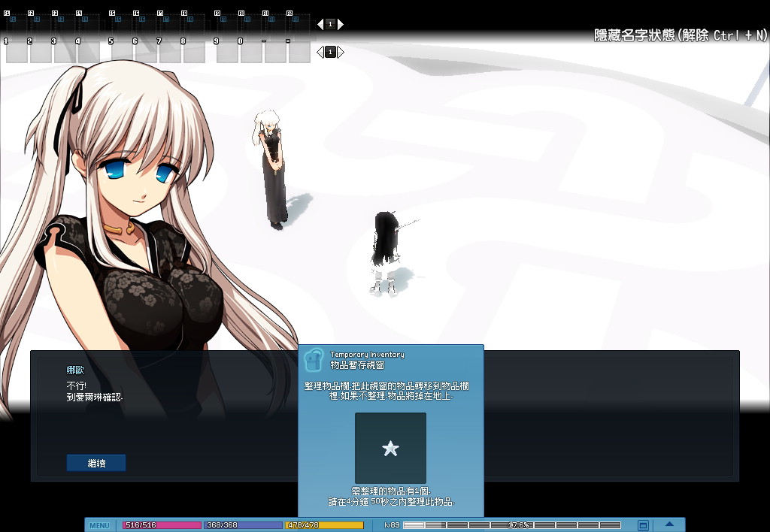Click the star item in Temporary Inventory

click(x=390, y=449)
